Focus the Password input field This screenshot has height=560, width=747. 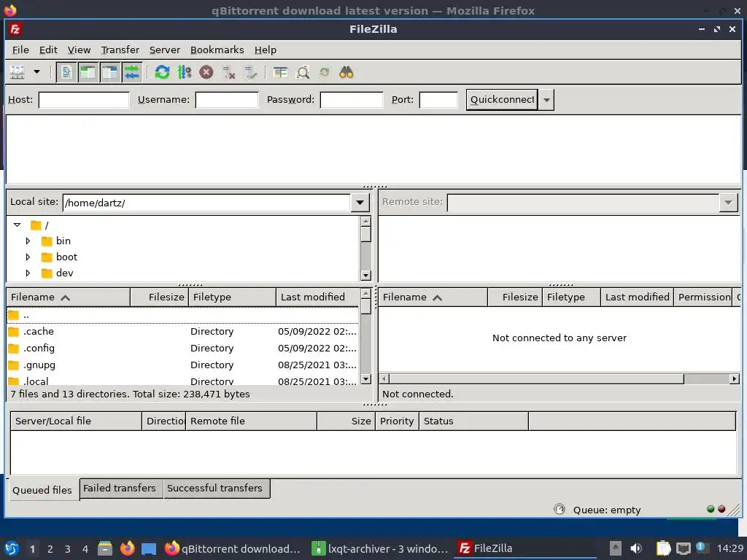[352, 100]
